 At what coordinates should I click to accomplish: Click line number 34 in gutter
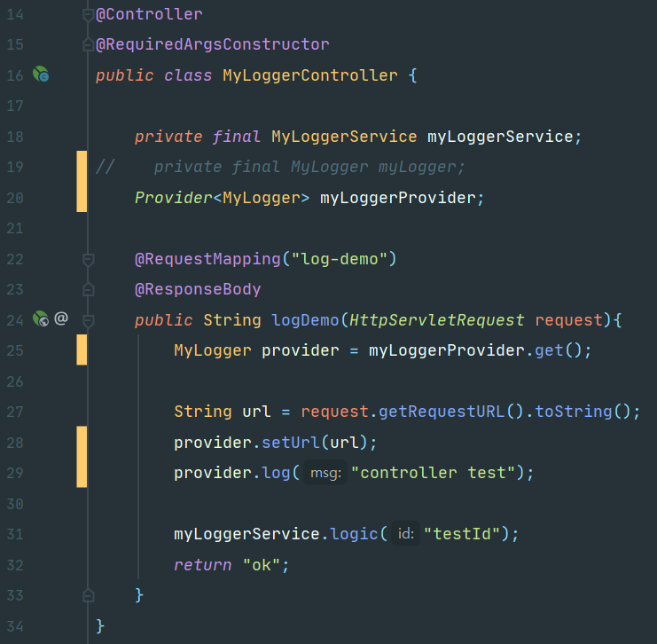15,626
